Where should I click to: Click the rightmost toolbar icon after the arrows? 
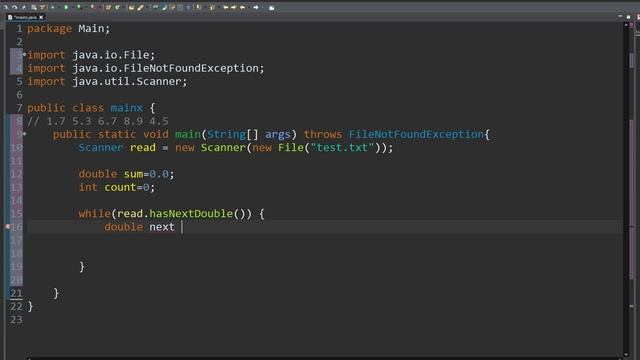coord(271,7)
